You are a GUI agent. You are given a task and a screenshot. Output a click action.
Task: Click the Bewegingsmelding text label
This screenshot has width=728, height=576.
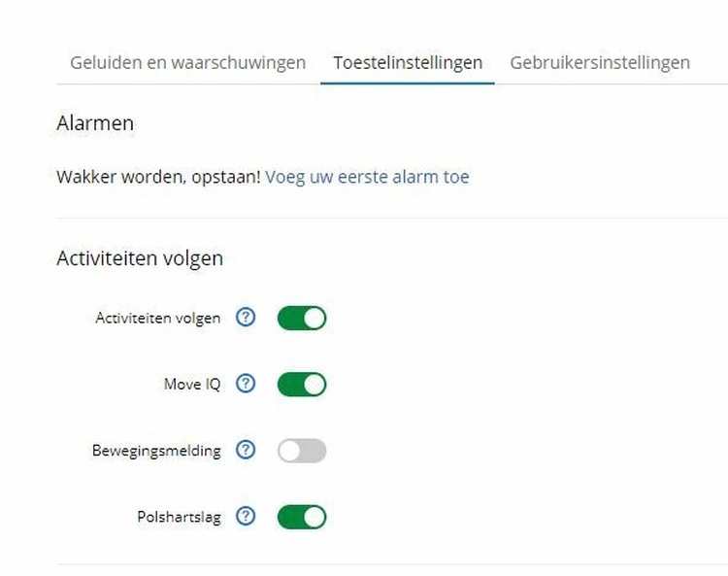pyautogui.click(x=156, y=451)
